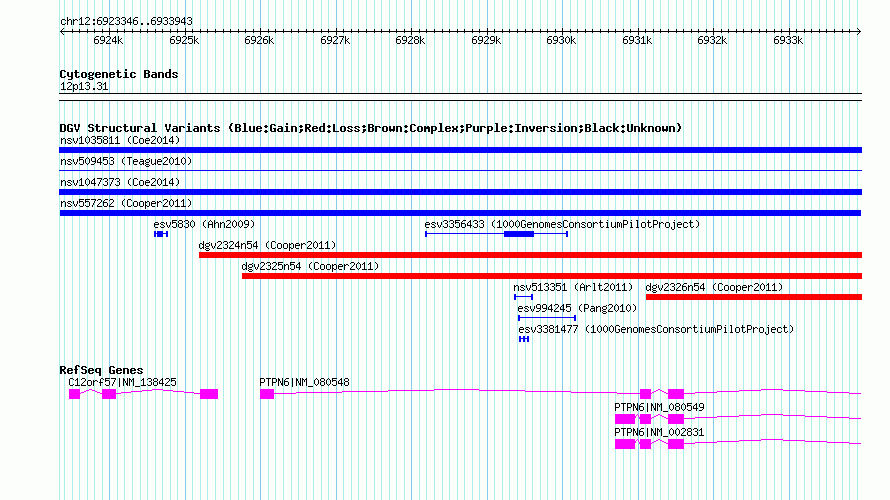The image size is (890, 500).
Task: Click the 6926k ruler tick label
Action: (259, 40)
